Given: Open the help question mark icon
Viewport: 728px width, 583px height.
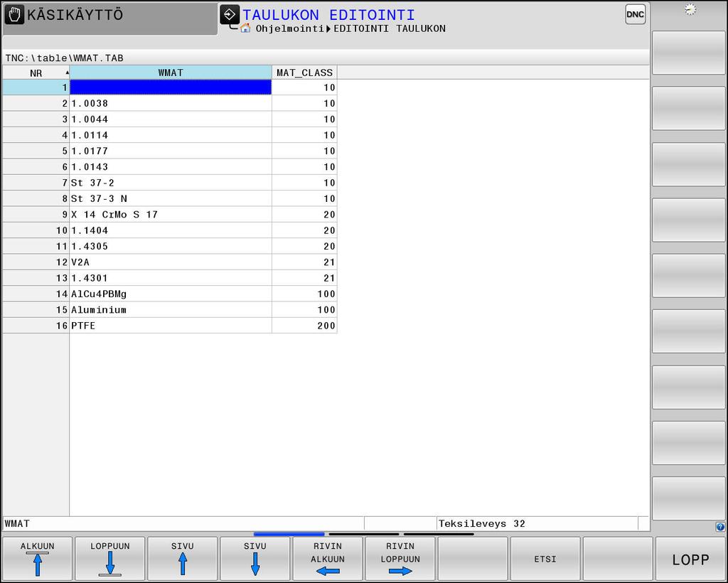Looking at the screenshot, I should [720, 527].
